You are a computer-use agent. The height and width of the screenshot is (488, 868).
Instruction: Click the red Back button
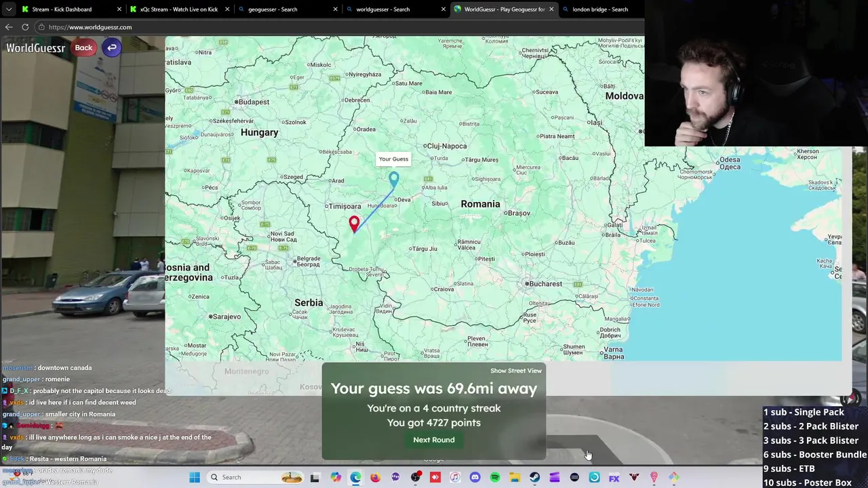pos(83,47)
